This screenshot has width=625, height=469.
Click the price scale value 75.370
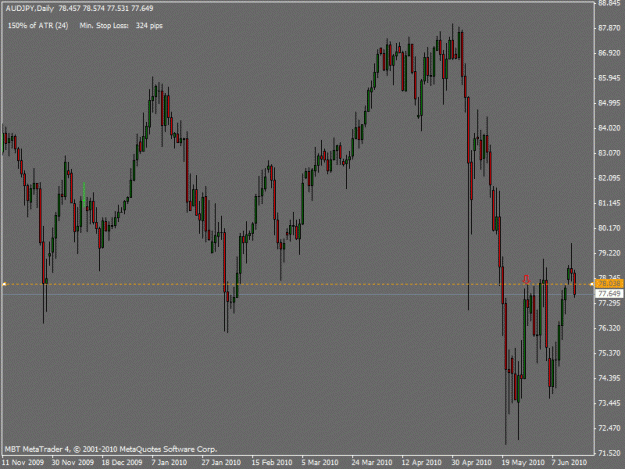609,353
